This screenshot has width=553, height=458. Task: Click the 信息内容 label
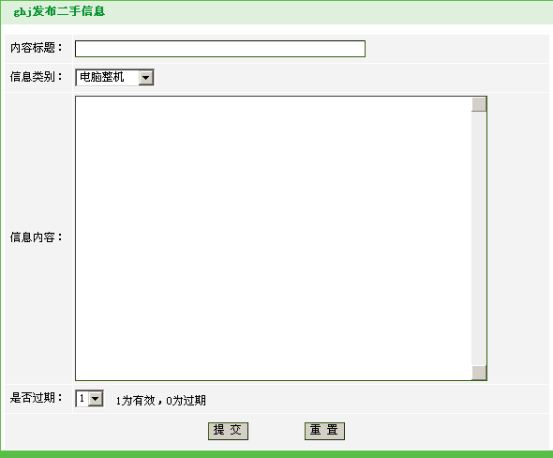point(36,237)
